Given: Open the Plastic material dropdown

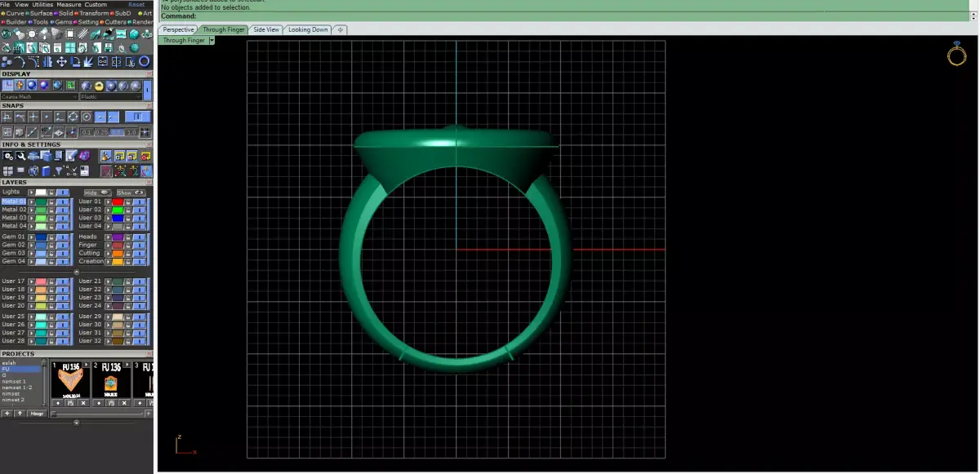Looking at the screenshot, I should 112,96.
